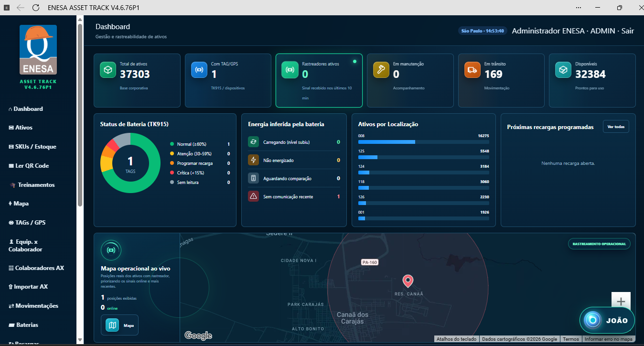Click the browser refresh icon
The width and height of the screenshot is (644, 346).
[36, 8]
